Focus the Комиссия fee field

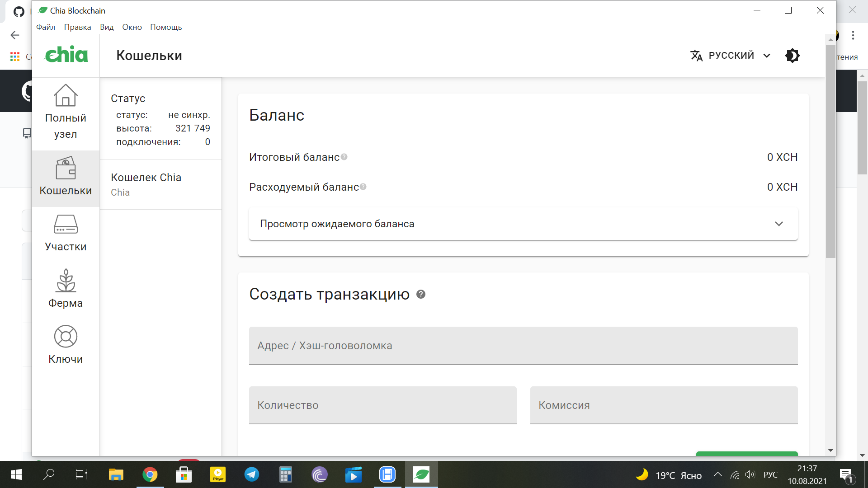664,405
